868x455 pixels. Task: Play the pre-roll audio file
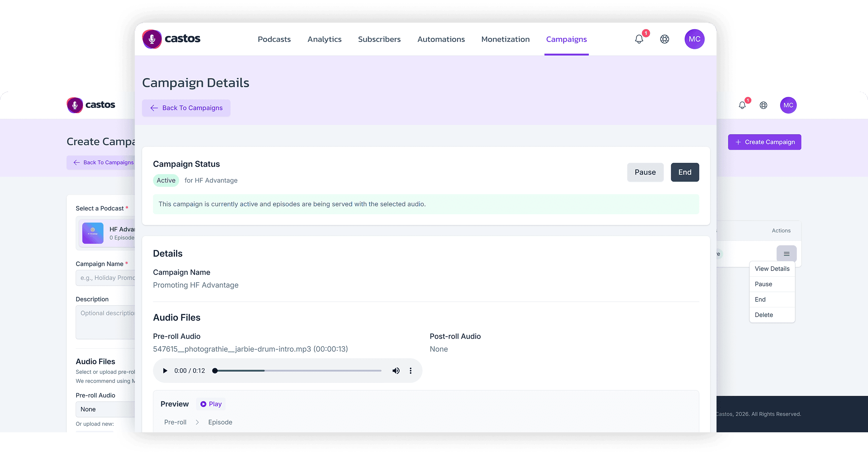tap(165, 371)
